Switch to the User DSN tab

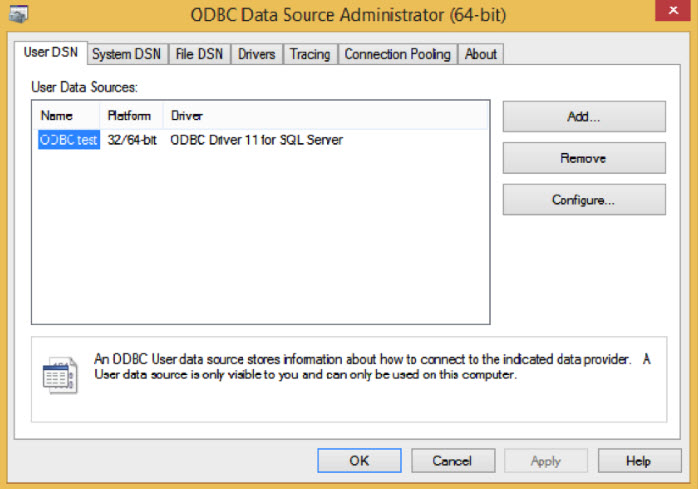(x=51, y=53)
